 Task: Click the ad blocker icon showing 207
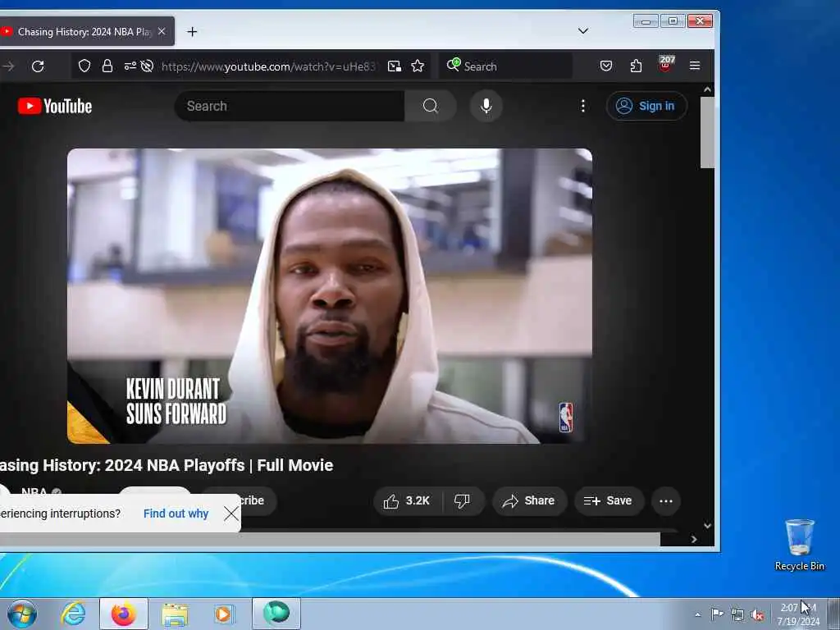[666, 64]
